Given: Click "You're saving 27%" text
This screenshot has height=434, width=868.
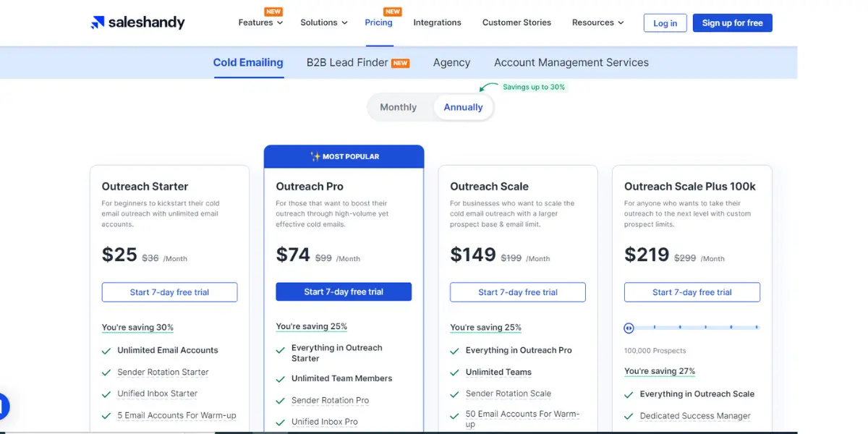Looking at the screenshot, I should click(660, 371).
